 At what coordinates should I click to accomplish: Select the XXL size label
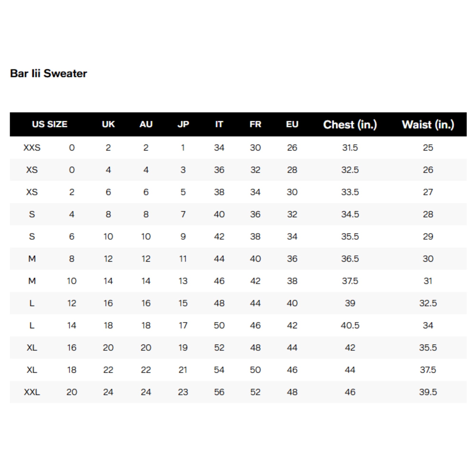point(32,392)
